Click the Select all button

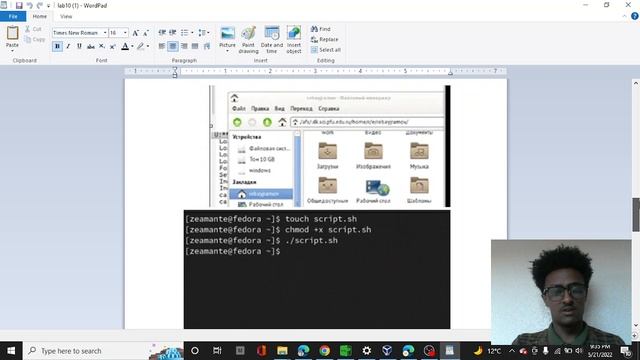pyautogui.click(x=325, y=50)
